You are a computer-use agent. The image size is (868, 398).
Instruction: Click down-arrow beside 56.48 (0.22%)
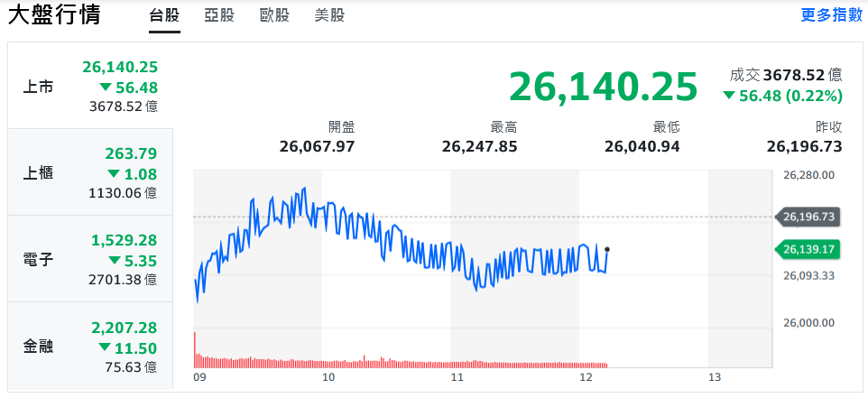[728, 97]
